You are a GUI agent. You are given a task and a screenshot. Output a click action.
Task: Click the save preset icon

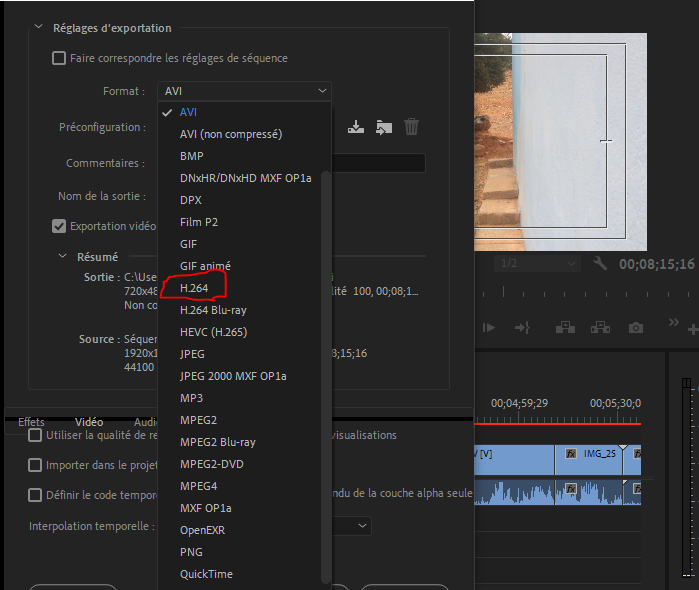(x=356, y=127)
